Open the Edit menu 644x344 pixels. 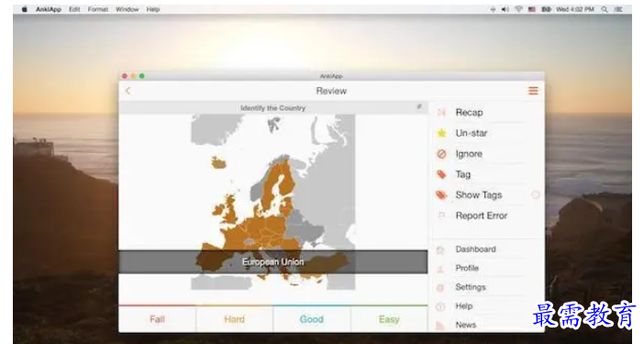[x=74, y=9]
